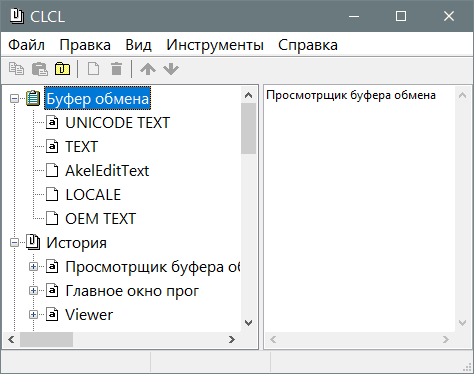Select the Просмотрщик буфера history entry
Viewport: 474px width, 374px height.
[152, 267]
